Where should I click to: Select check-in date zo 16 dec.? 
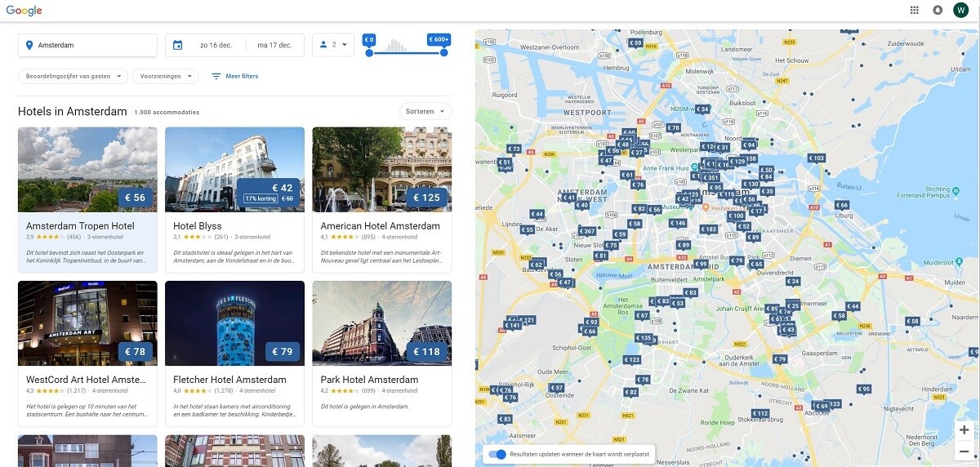click(x=216, y=45)
